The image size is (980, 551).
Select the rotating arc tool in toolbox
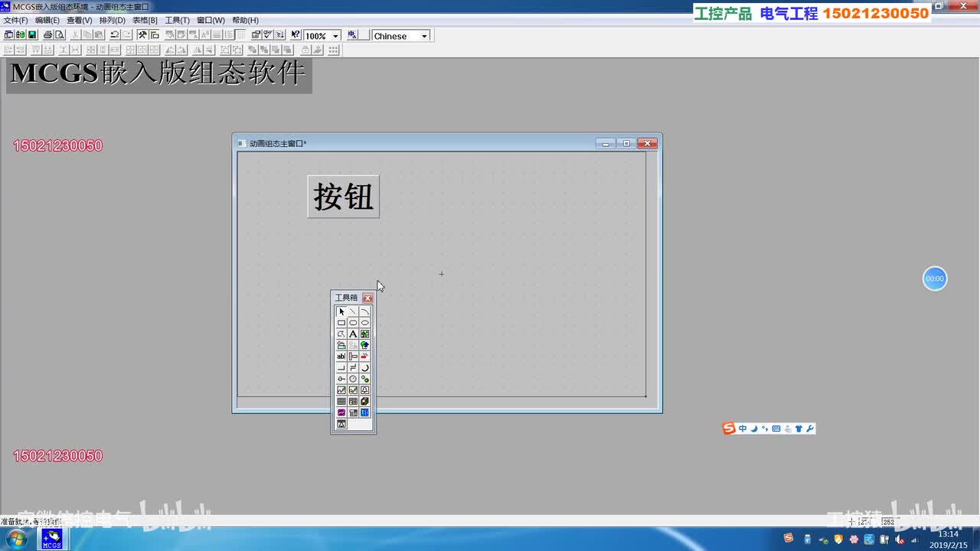click(364, 367)
